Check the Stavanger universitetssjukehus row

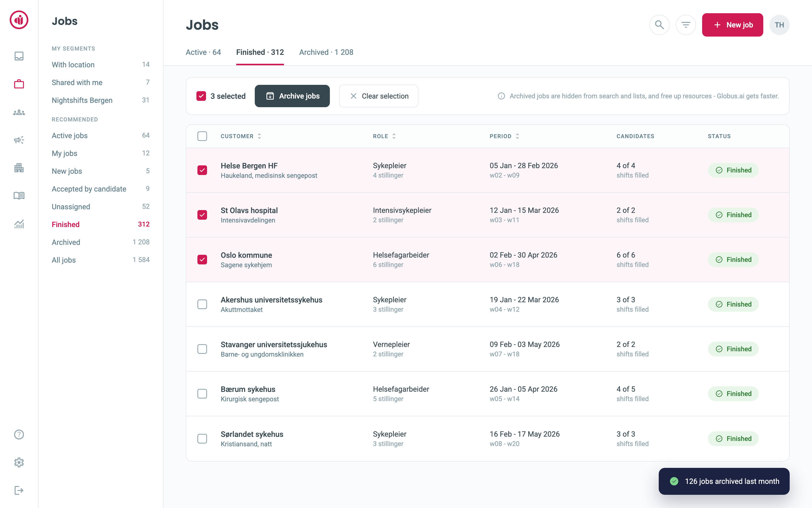pos(202,349)
